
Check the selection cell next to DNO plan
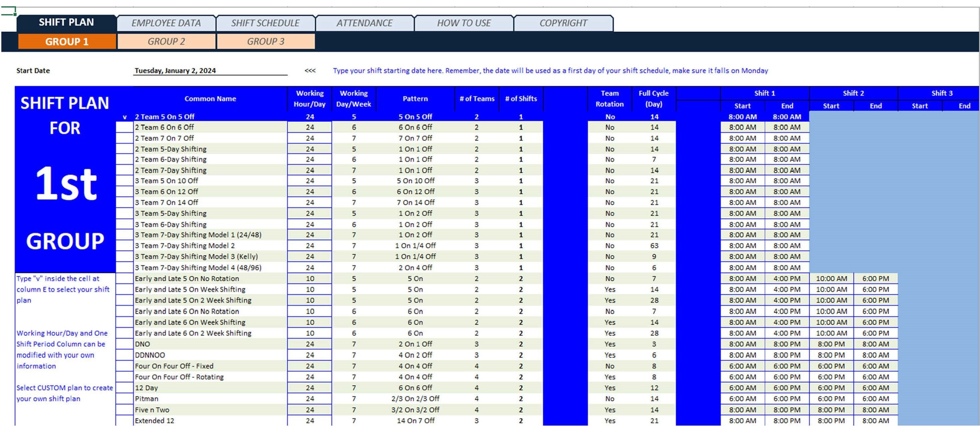pyautogui.click(x=124, y=344)
